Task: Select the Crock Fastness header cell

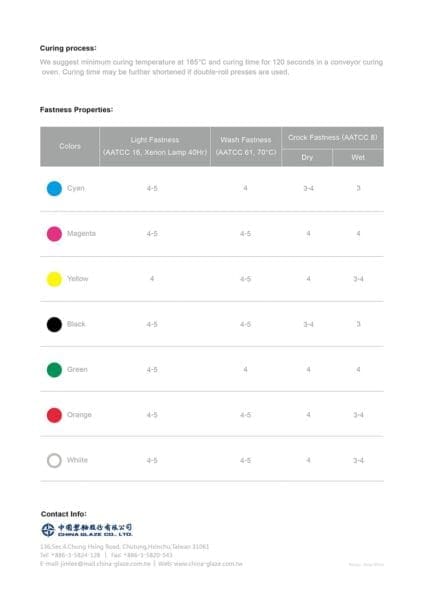Action: 333,137
